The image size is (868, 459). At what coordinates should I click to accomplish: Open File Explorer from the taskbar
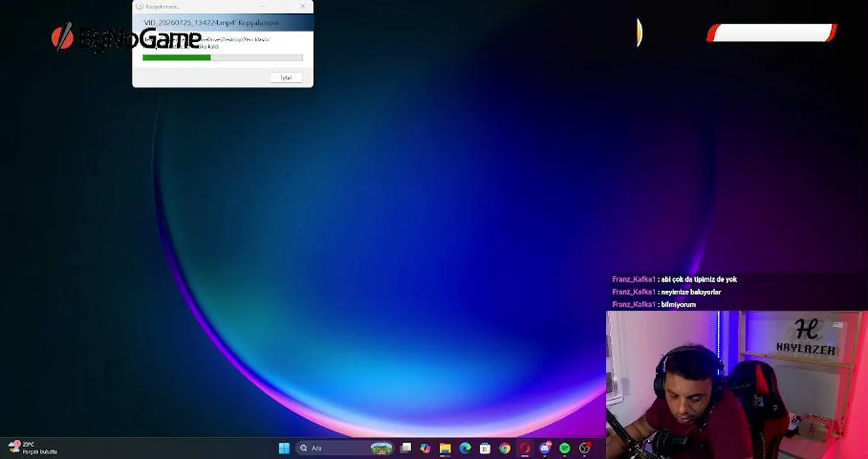(x=445, y=448)
